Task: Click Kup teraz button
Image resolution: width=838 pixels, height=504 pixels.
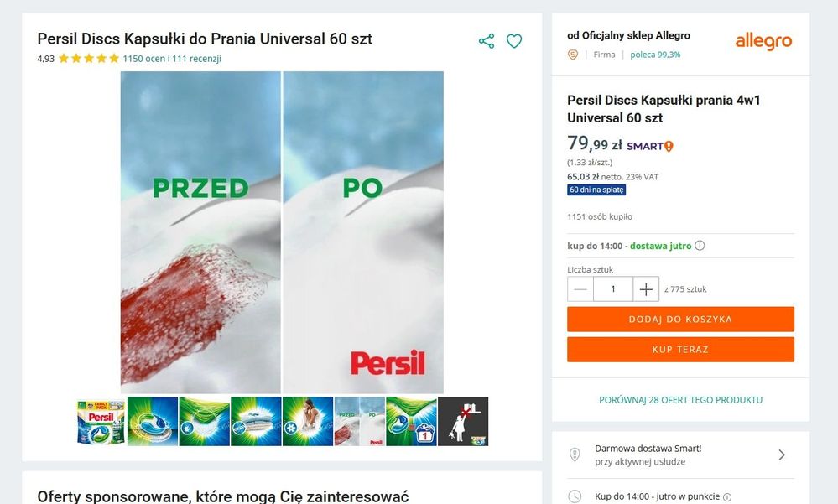Action: (680, 350)
